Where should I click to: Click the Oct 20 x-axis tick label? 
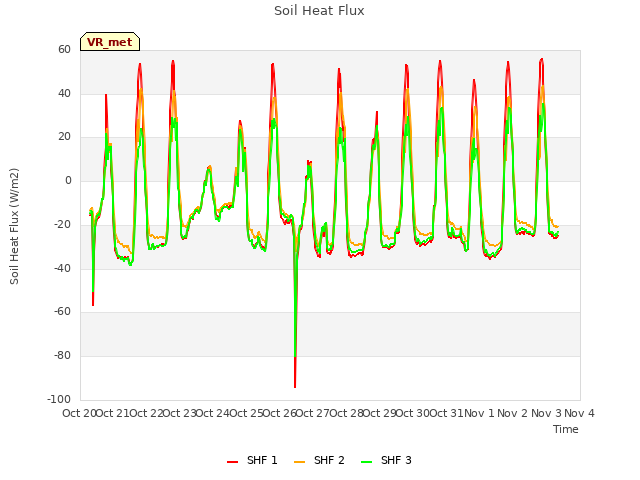click(79, 413)
